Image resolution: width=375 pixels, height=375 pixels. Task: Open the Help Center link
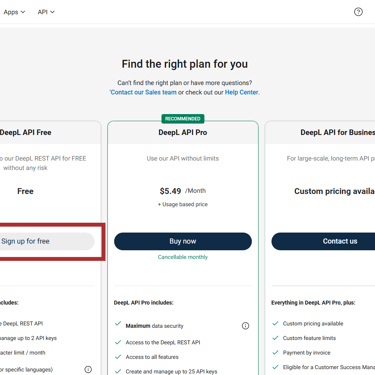tap(242, 92)
